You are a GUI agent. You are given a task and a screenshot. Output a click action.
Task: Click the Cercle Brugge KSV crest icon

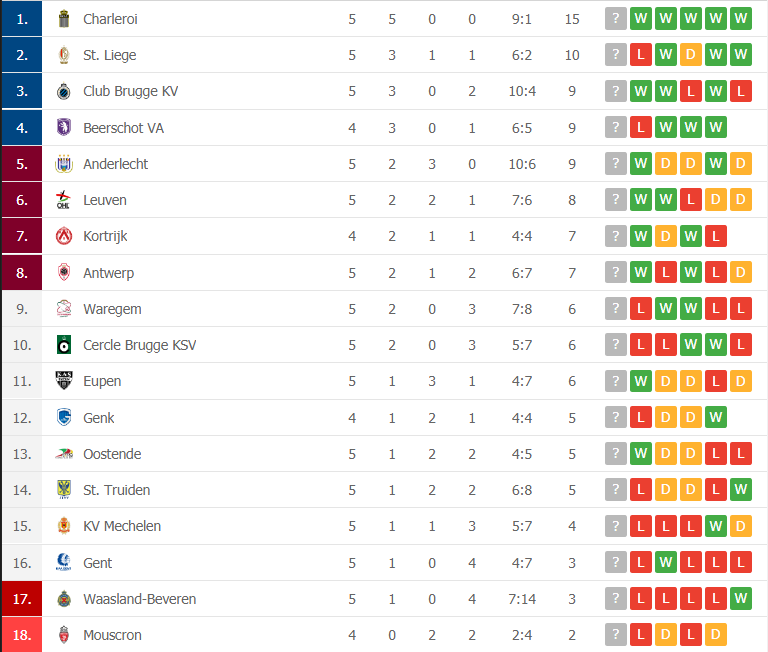coord(64,345)
